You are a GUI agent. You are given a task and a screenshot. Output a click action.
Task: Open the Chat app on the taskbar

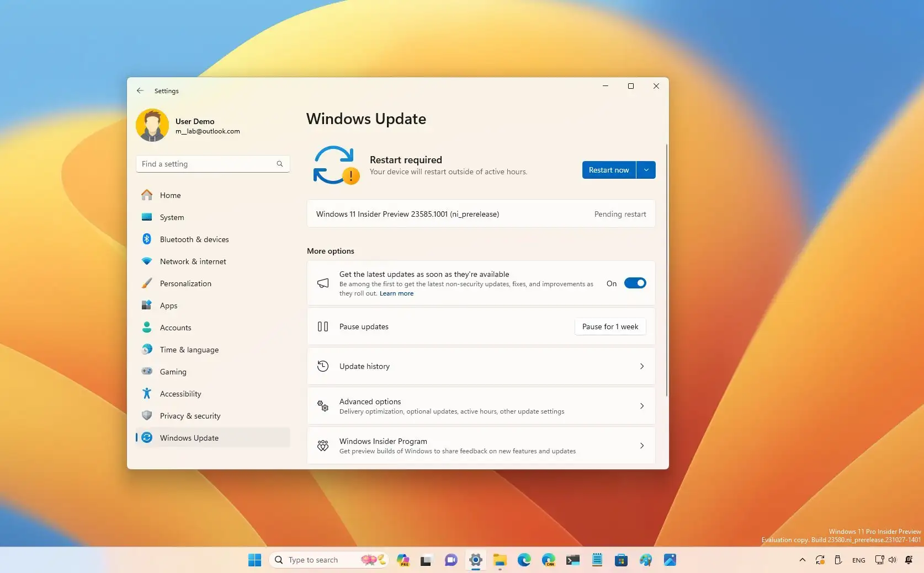[451, 560]
